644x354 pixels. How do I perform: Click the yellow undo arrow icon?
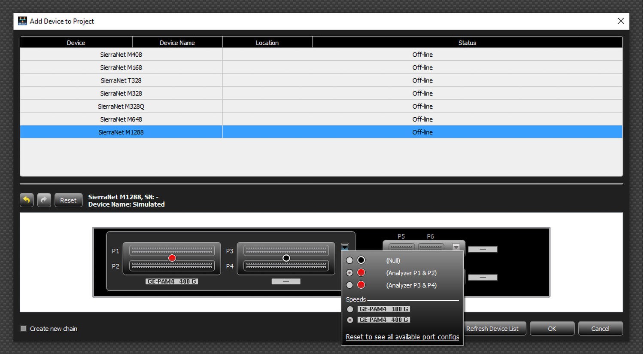coord(27,200)
